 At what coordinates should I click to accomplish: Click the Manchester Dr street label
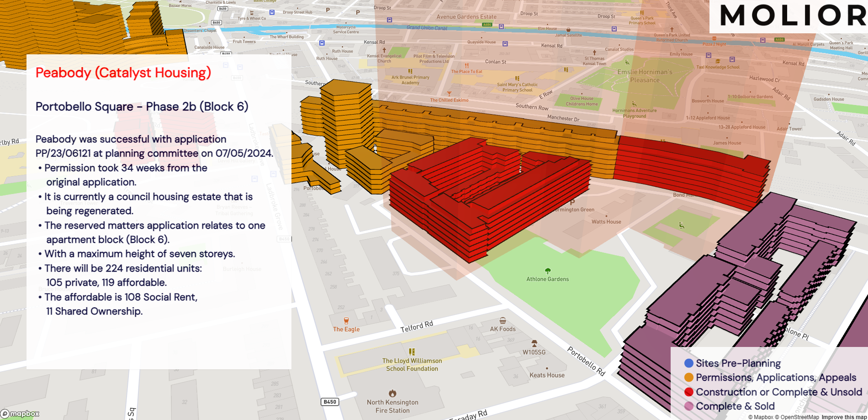pyautogui.click(x=563, y=118)
